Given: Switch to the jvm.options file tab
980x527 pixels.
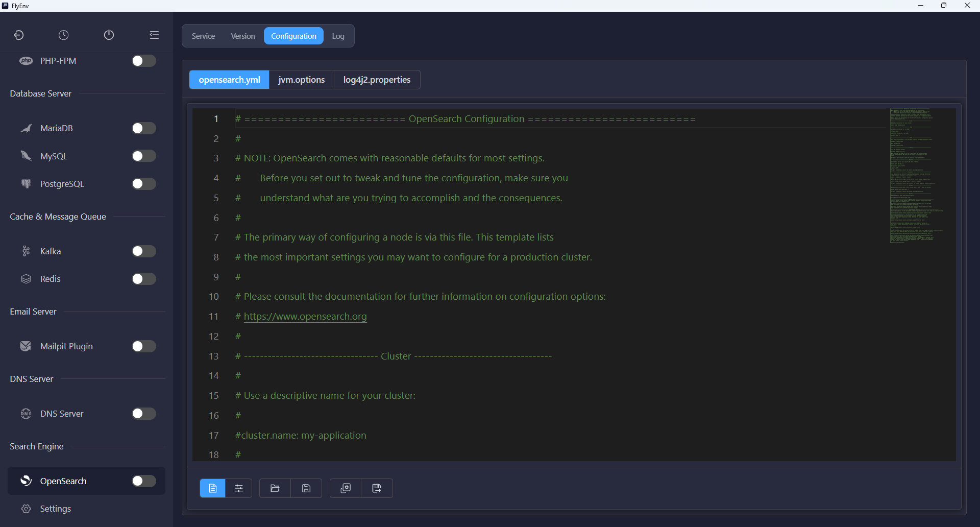Looking at the screenshot, I should coord(302,80).
